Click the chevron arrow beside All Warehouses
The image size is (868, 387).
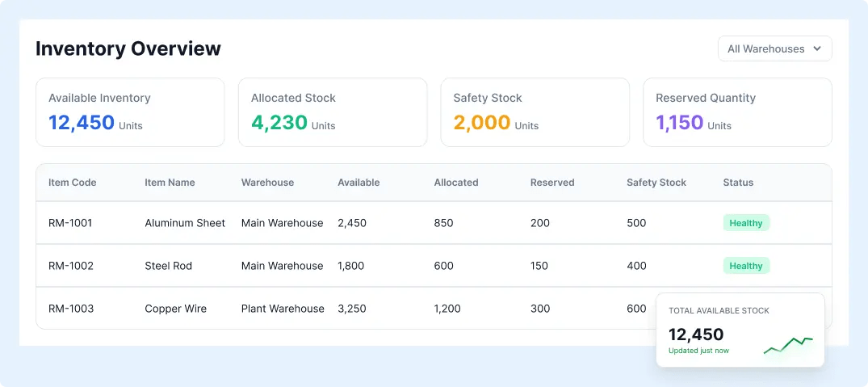[817, 48]
